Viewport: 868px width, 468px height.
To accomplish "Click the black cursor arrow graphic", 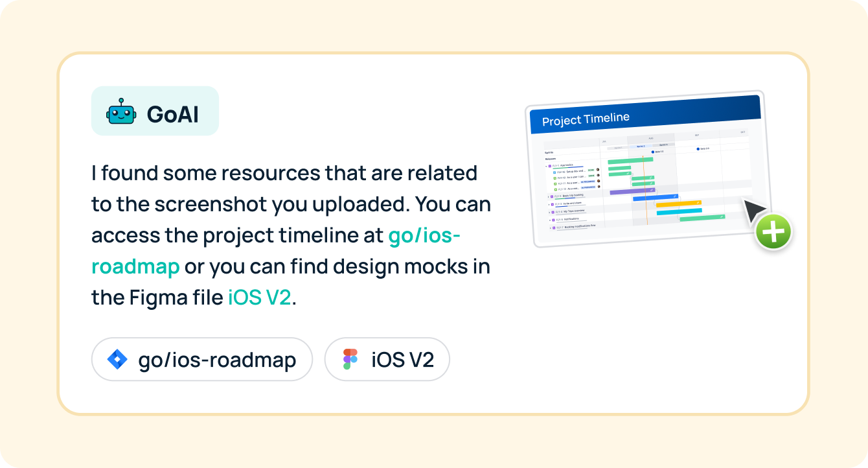I will click(x=754, y=211).
